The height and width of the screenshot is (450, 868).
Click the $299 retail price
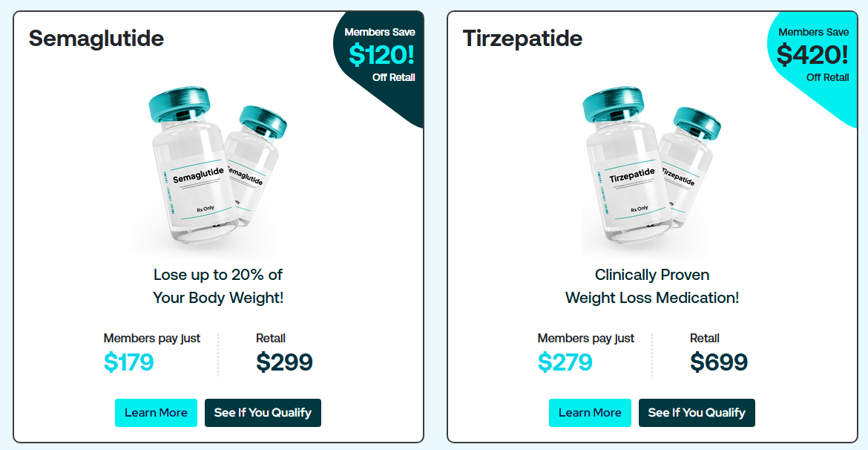pyautogui.click(x=285, y=362)
